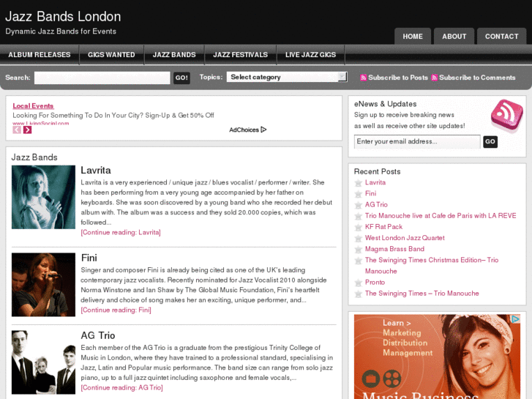Click the star icon beside Trio Manouche live post
The height and width of the screenshot is (399, 532).
point(359,216)
